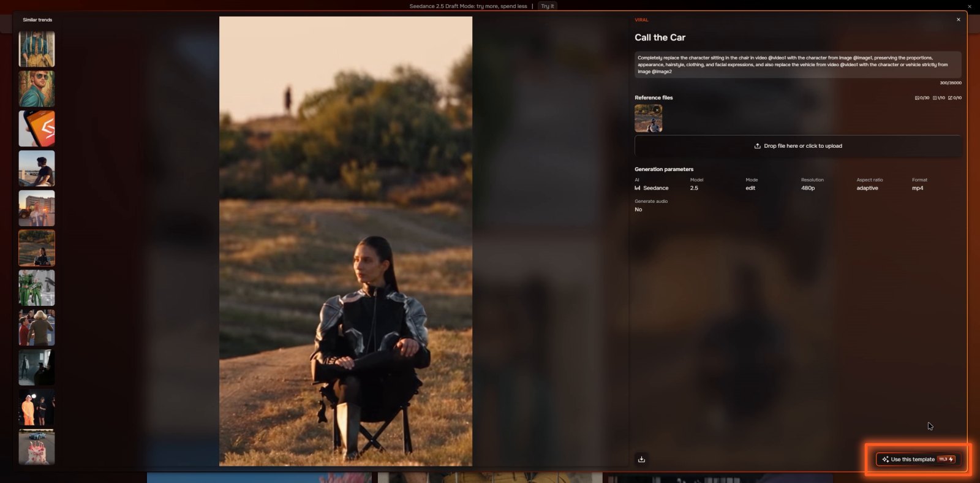Click the last reference counter 0/10
The height and width of the screenshot is (483, 980).
(x=955, y=98)
